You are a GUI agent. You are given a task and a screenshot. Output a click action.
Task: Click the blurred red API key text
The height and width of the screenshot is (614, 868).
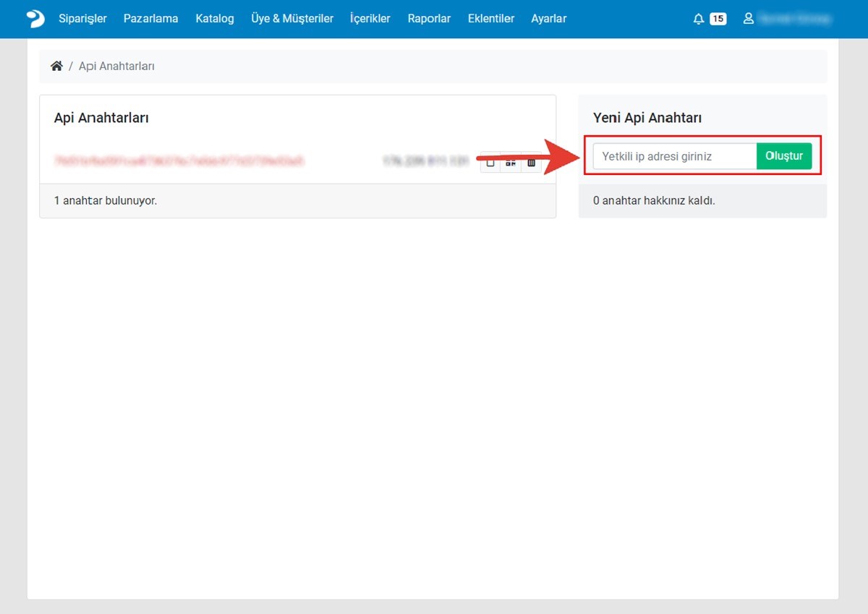pos(179,161)
